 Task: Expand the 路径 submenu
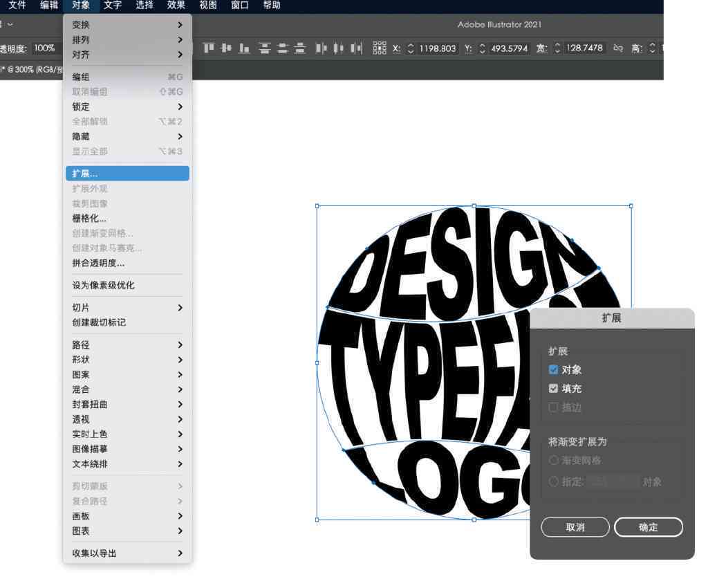pos(127,345)
